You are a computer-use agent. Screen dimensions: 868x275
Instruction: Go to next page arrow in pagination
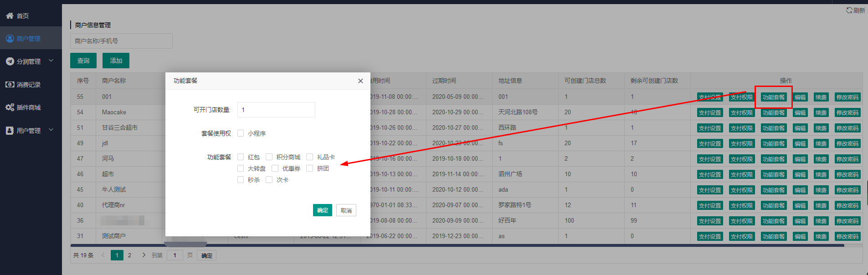144,255
